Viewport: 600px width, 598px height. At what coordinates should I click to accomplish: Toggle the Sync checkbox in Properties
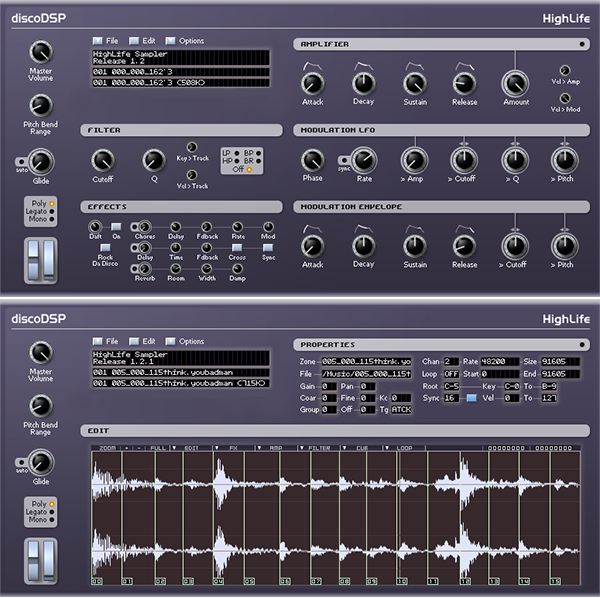471,398
